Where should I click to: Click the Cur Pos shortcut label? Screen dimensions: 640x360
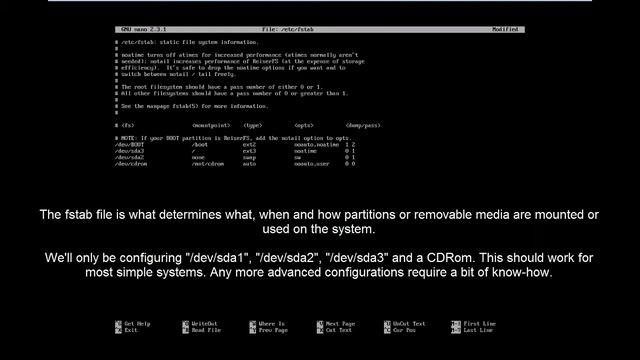click(x=404, y=330)
